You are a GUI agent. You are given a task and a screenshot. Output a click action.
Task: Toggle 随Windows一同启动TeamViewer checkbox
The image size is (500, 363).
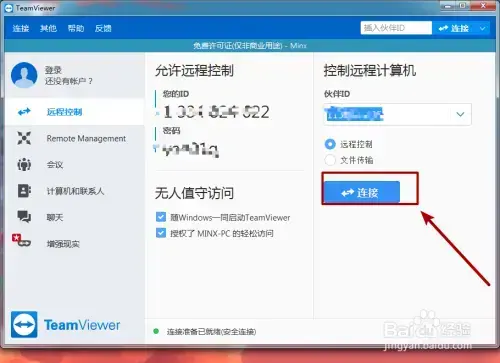tap(161, 217)
